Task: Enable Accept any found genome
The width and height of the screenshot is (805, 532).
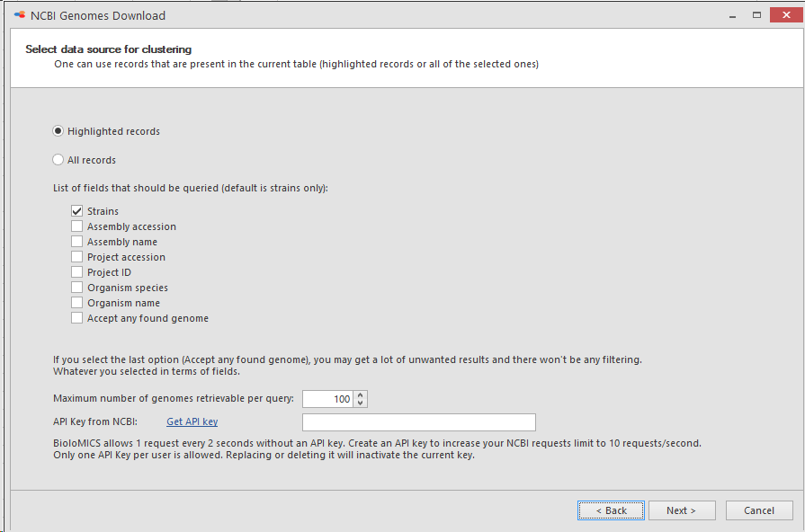Action: click(x=77, y=318)
